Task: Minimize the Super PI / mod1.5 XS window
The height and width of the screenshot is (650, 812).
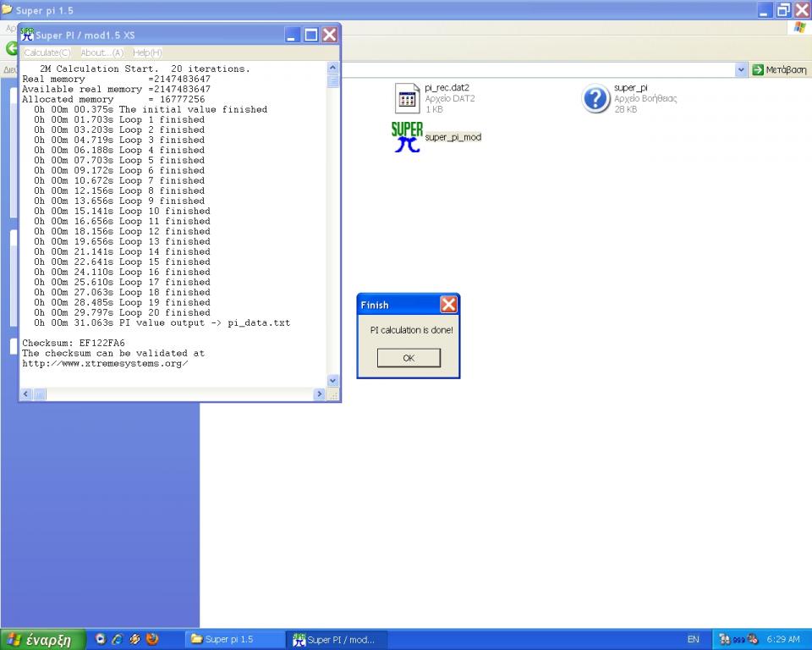Action: pyautogui.click(x=293, y=35)
